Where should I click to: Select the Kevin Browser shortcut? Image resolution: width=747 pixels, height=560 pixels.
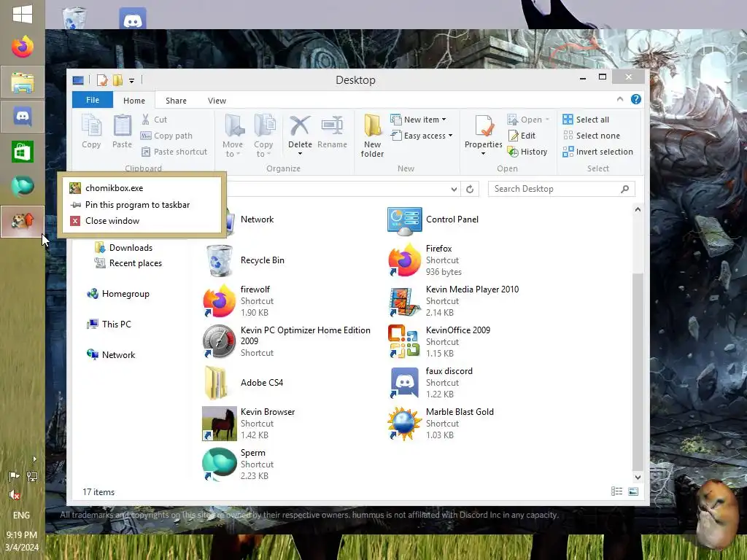249,424
